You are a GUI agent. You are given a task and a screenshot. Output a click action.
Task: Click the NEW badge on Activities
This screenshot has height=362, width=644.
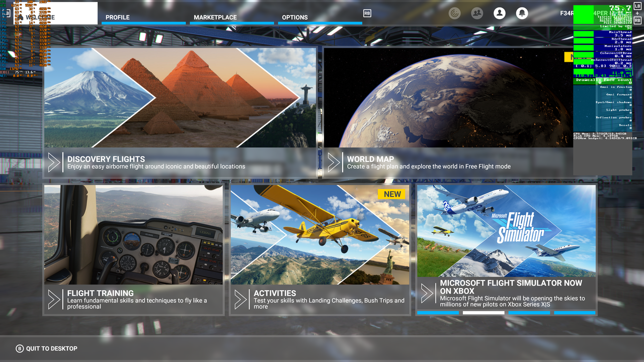coord(391,194)
